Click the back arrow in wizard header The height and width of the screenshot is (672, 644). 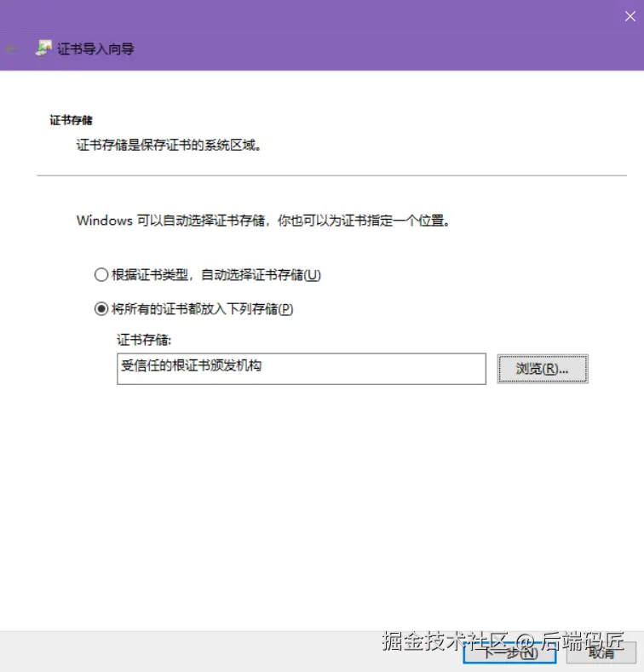11,49
